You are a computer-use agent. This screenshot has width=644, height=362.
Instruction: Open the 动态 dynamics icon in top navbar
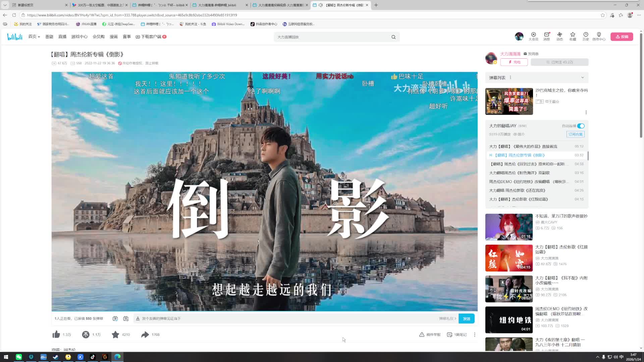click(x=559, y=37)
